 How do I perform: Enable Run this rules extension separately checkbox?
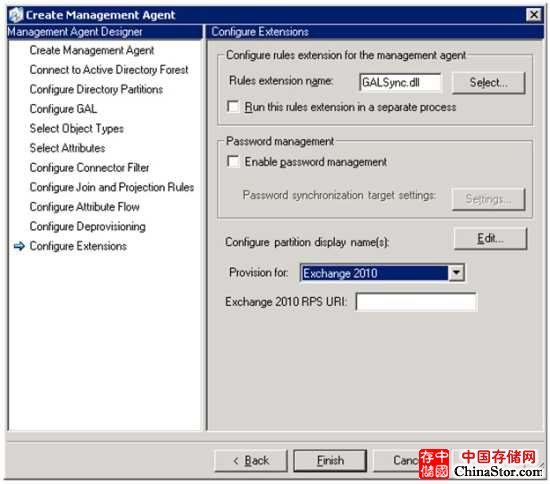pos(233,107)
